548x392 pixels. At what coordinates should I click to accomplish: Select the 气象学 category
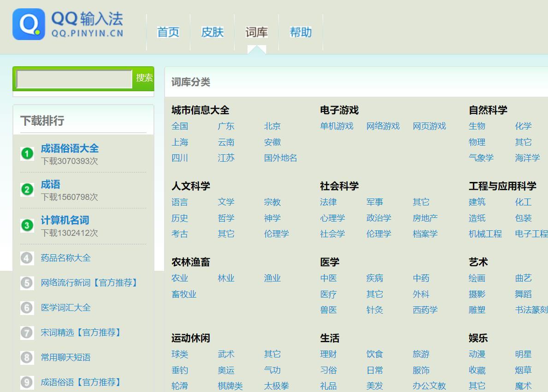[481, 158]
